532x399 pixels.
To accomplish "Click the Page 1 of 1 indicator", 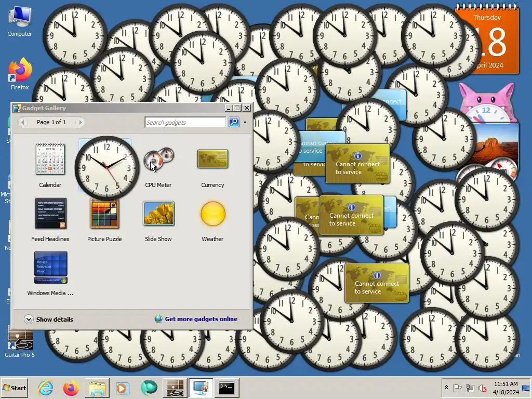I will pos(51,122).
